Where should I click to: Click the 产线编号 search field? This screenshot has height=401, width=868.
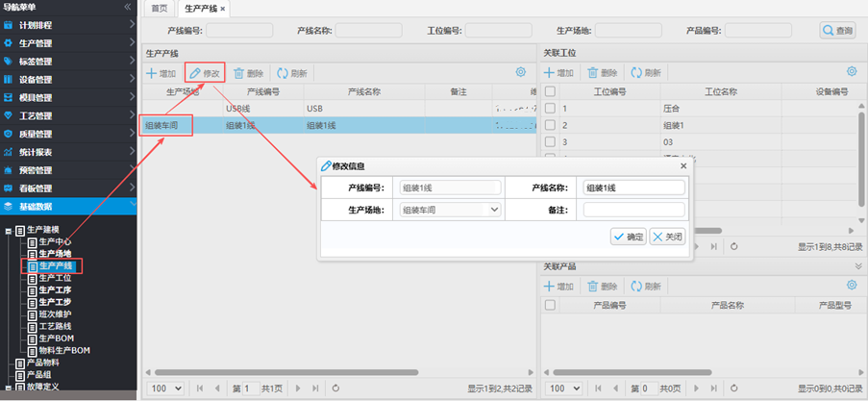239,31
